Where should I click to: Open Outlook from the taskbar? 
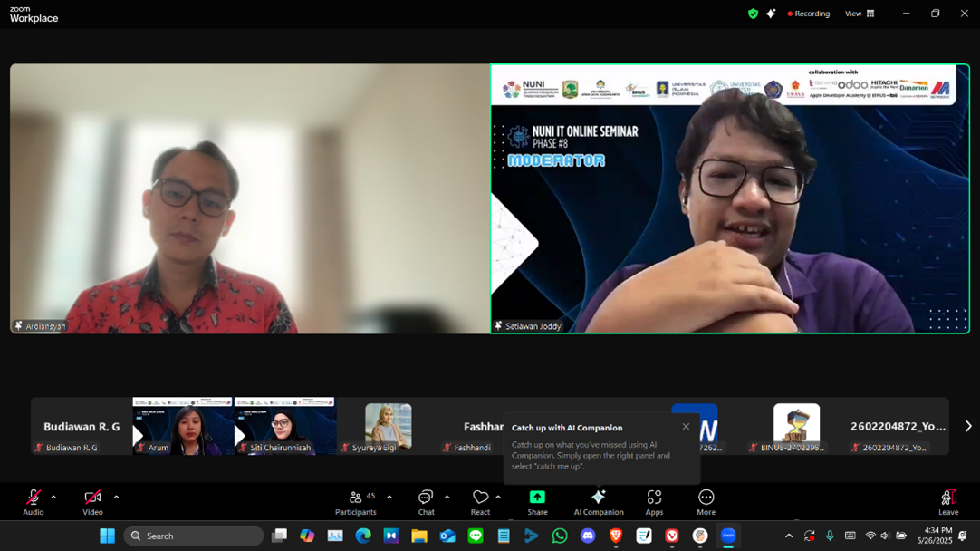(x=447, y=536)
